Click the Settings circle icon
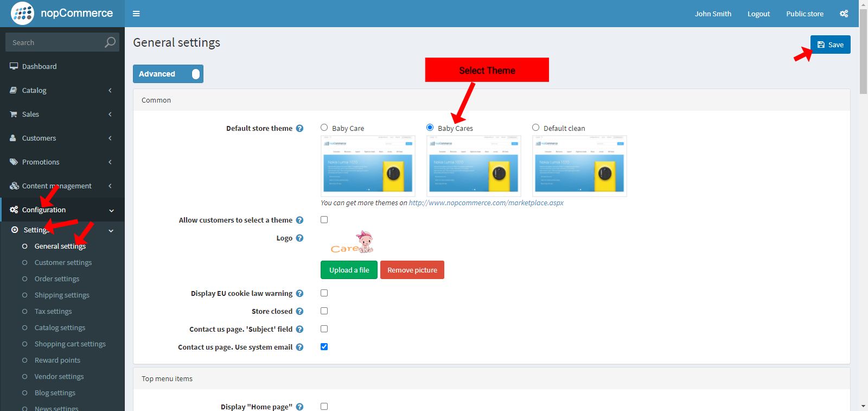868x411 pixels. point(15,230)
